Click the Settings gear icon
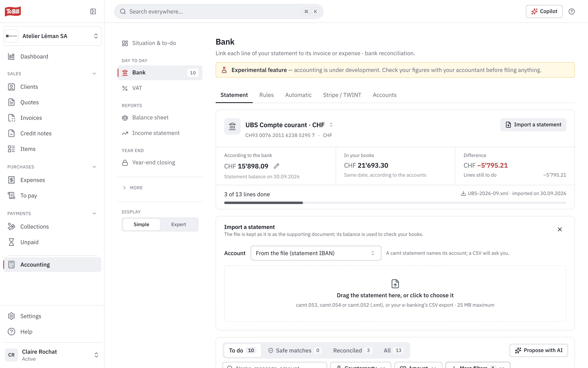The image size is (588, 368). click(x=11, y=316)
